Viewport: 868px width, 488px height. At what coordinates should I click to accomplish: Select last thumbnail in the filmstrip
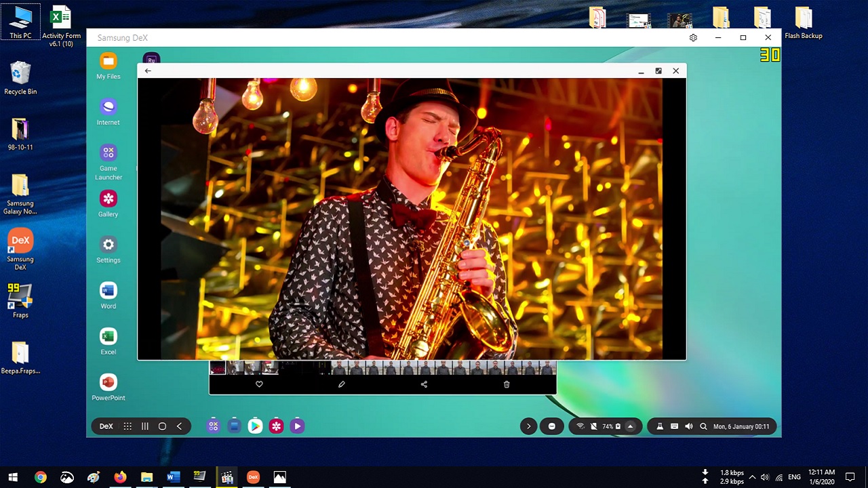click(x=548, y=368)
